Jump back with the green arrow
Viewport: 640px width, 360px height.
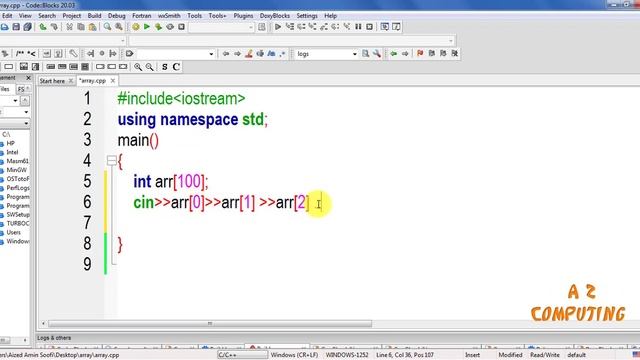[x=393, y=53]
